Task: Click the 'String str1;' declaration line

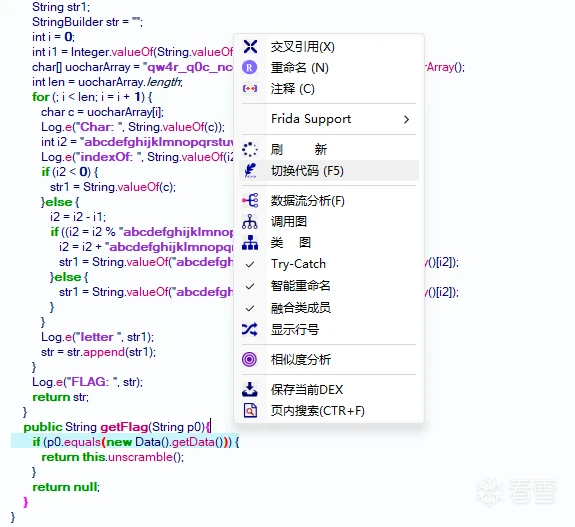Action: pyautogui.click(x=61, y=7)
